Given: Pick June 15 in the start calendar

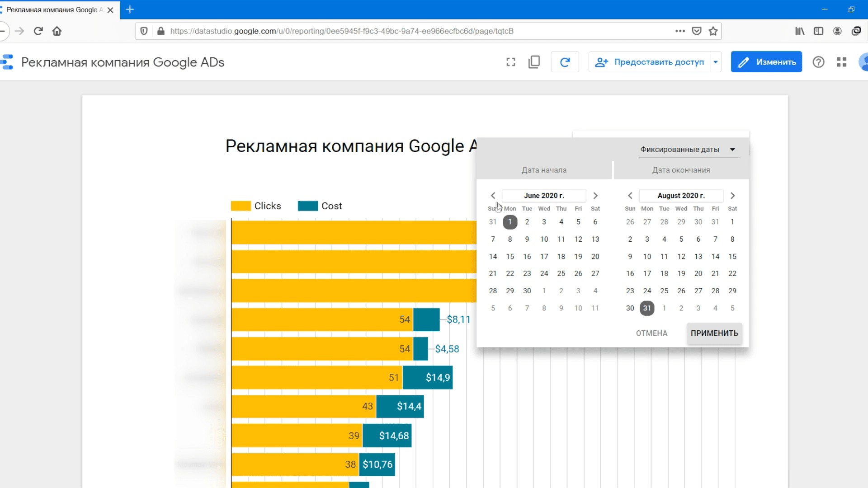Looking at the screenshot, I should tap(510, 256).
